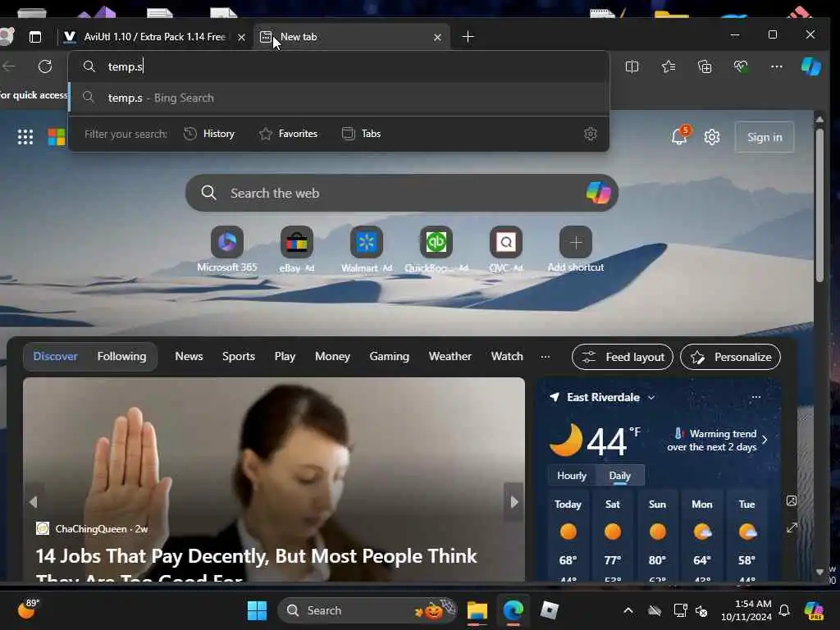Open the Feed layout button
This screenshot has width=840, height=630.
[x=623, y=357]
